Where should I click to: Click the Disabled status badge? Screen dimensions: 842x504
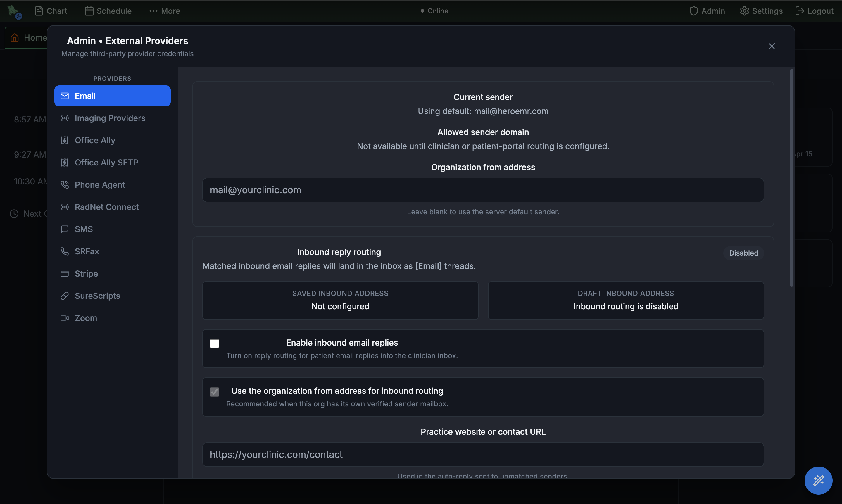coord(743,253)
